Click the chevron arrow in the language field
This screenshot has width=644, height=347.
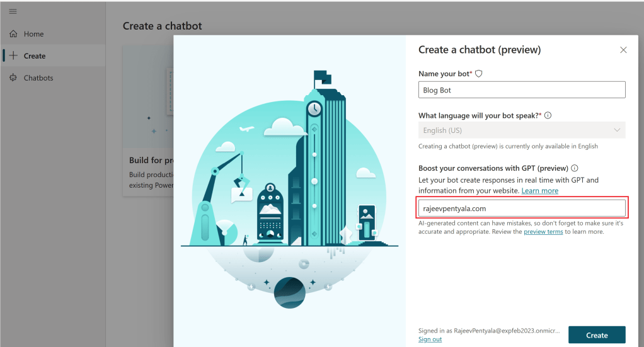tap(616, 130)
